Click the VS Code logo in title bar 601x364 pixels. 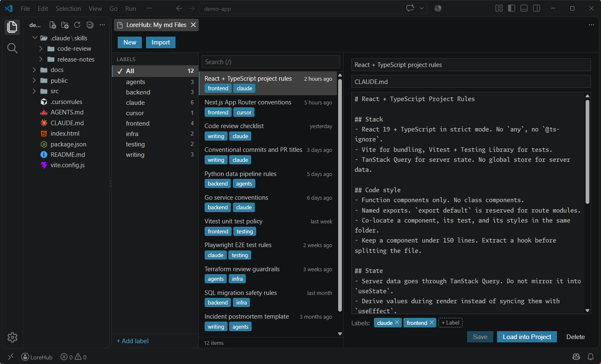9,8
